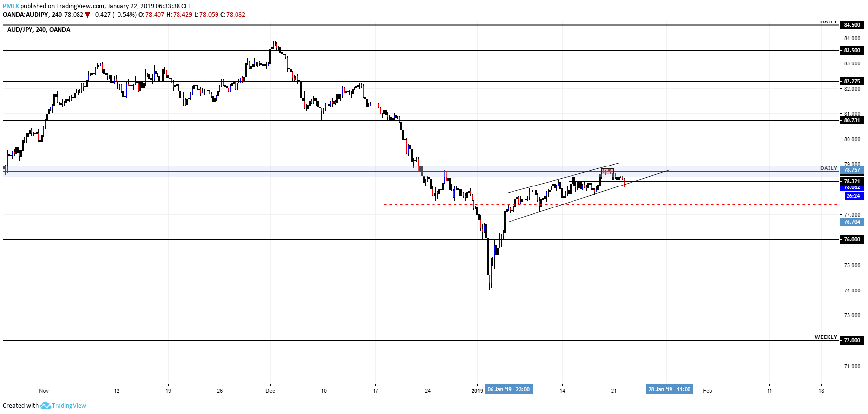The width and height of the screenshot is (868, 414).
Task: Select the DAILY zone annotation near 78.757
Action: click(829, 168)
